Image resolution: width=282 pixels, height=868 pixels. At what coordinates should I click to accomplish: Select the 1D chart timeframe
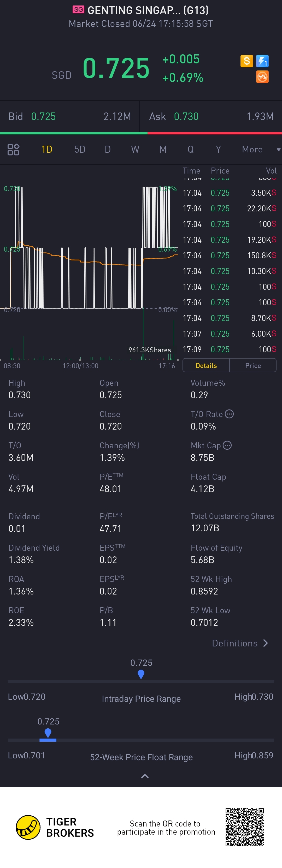(x=46, y=149)
